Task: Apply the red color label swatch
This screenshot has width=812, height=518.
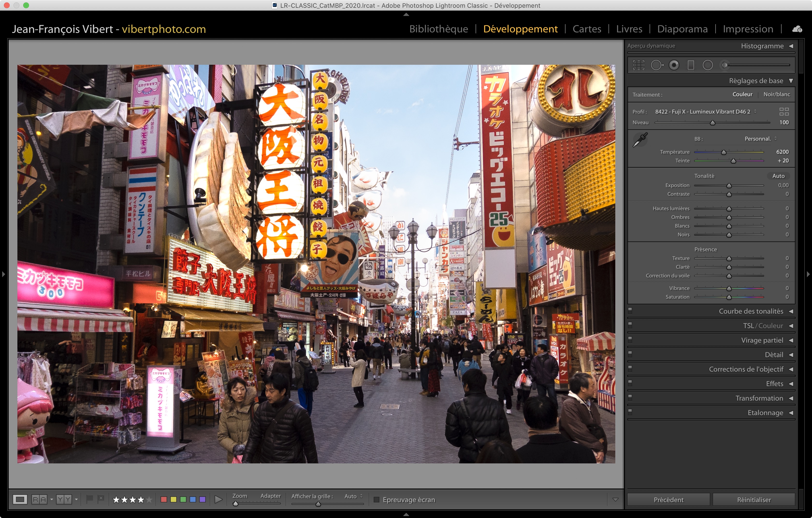Action: point(164,499)
